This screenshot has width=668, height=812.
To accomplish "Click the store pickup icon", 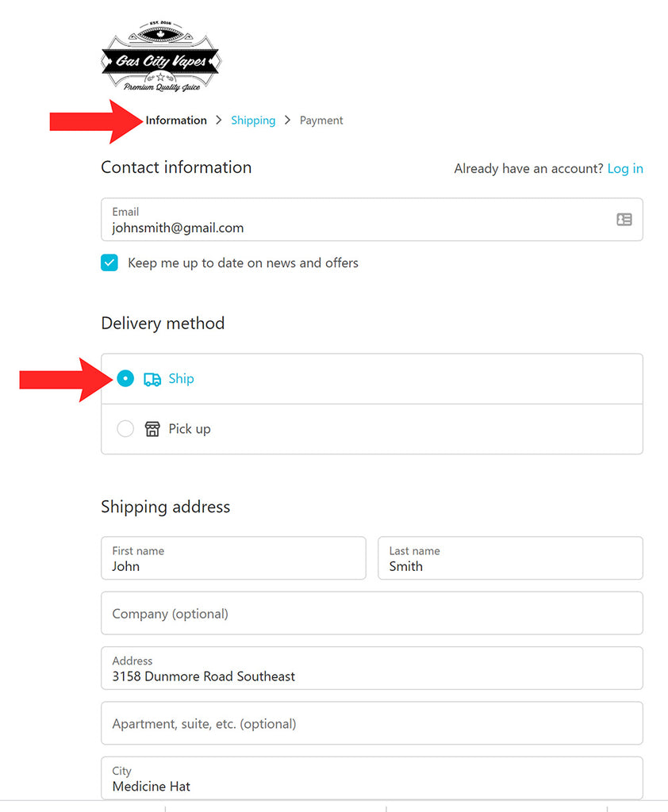I will click(x=152, y=429).
